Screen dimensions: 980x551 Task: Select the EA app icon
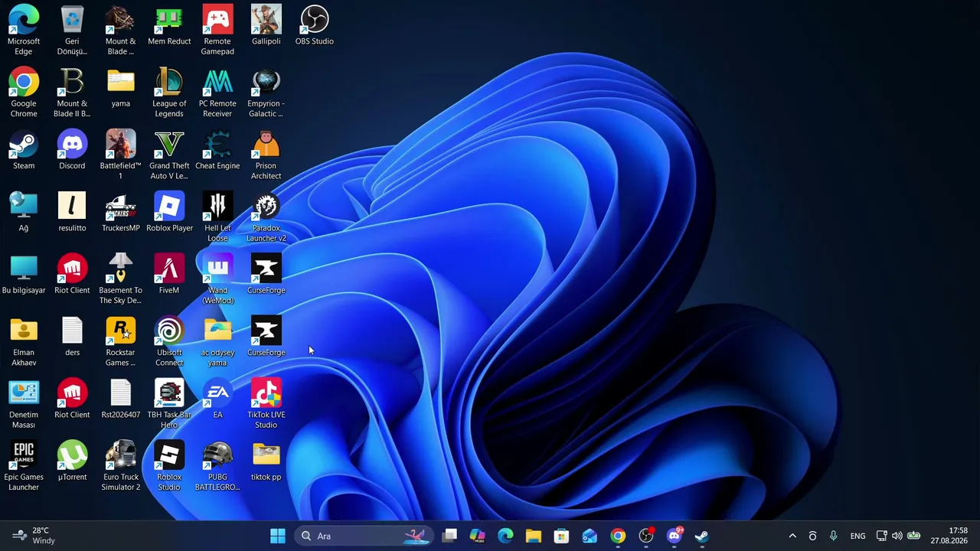coord(217,399)
